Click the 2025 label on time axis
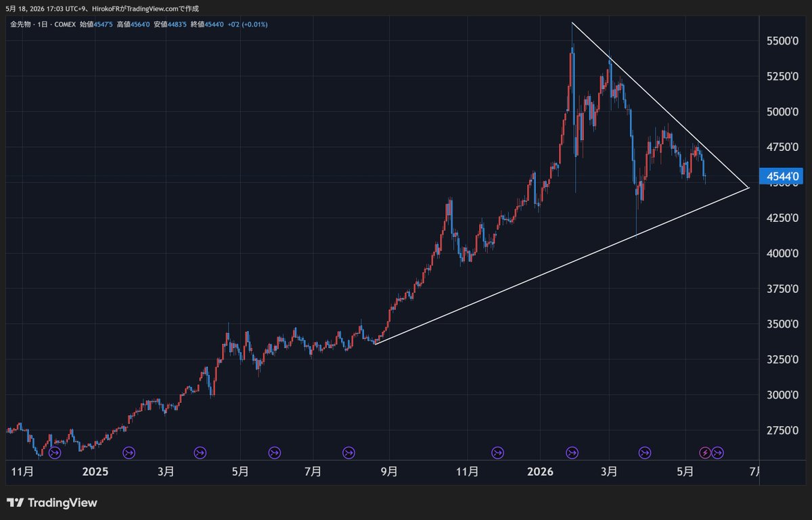This screenshot has width=812, height=520. pos(95,471)
